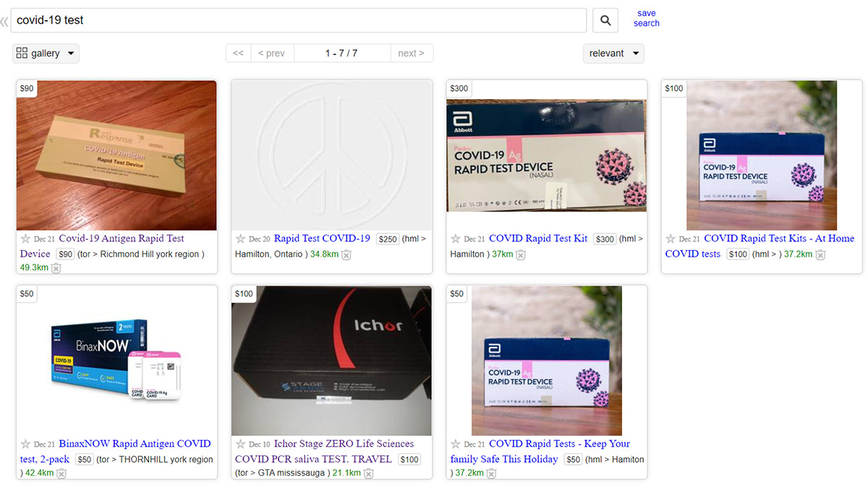Image resolution: width=868 pixels, height=488 pixels.
Task: Open Ichor Stage ZERO Life Sciences title
Action: pyautogui.click(x=325, y=451)
